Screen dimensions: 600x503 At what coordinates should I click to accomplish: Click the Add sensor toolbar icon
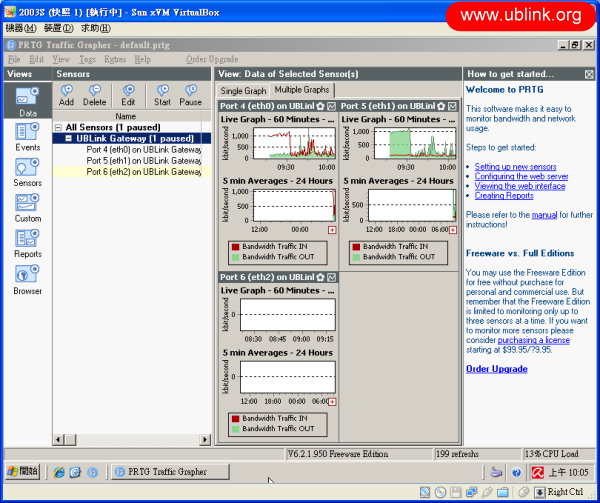coord(66,95)
